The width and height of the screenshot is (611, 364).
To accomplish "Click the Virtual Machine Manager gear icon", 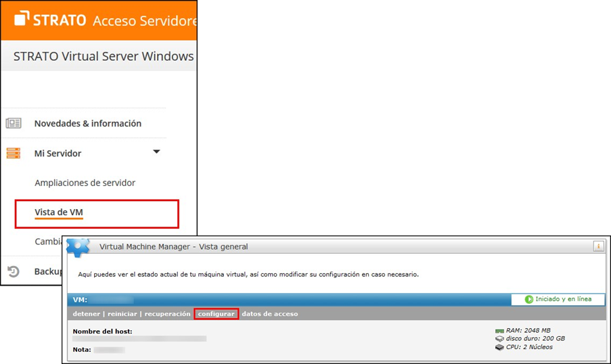I will coord(78,246).
